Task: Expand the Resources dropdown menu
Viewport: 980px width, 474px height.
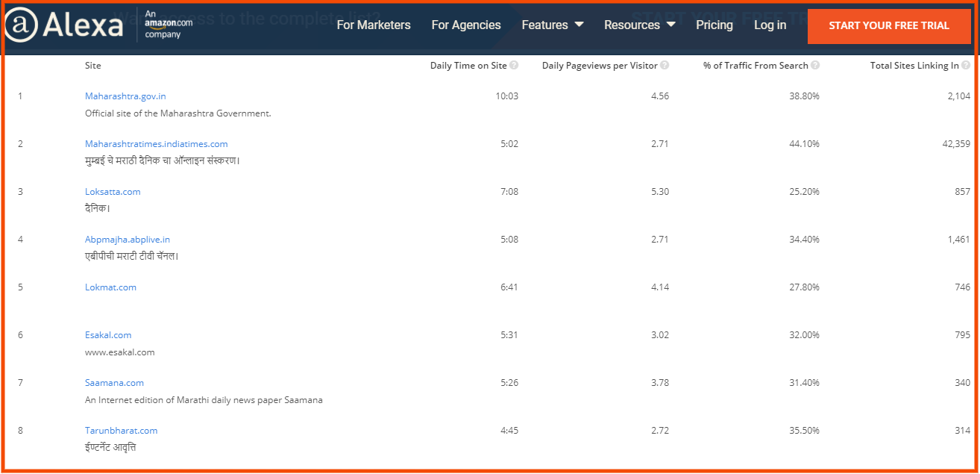Action: tap(640, 25)
